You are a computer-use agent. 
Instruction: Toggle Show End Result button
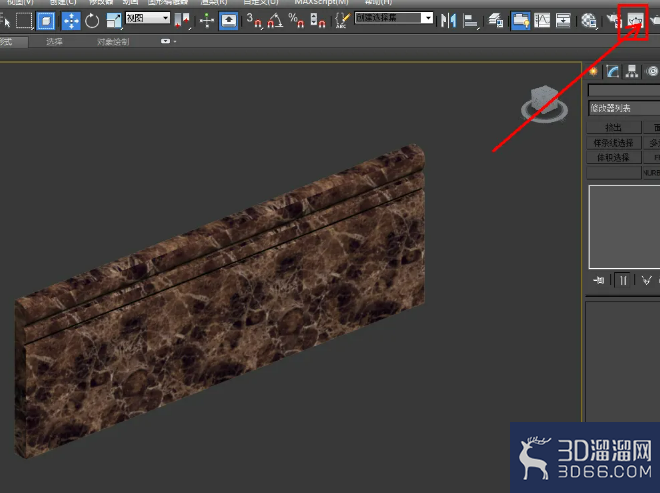[x=623, y=280]
